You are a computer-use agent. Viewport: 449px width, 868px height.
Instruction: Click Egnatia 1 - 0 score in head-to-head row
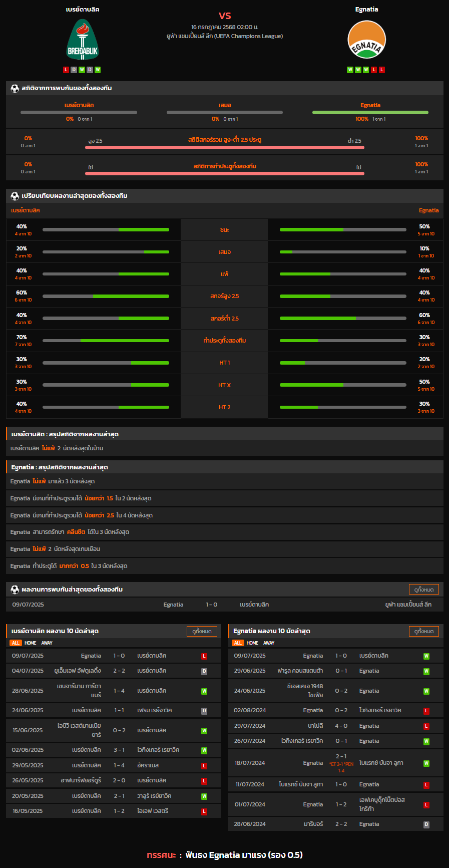[212, 605]
